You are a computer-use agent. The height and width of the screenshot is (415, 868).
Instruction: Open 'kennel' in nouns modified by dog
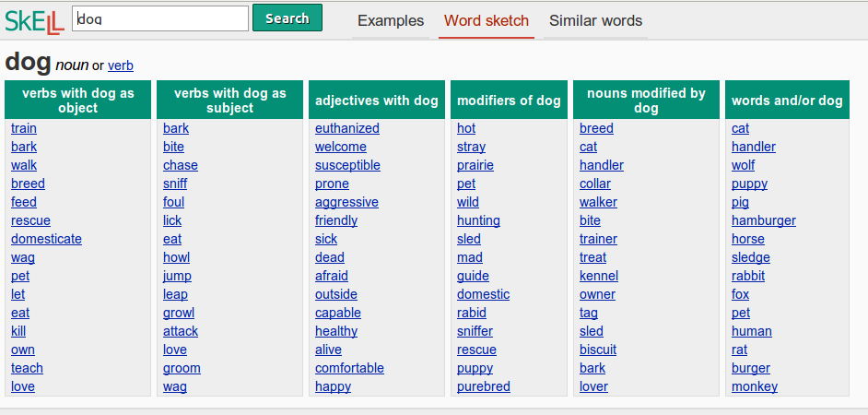[599, 276]
